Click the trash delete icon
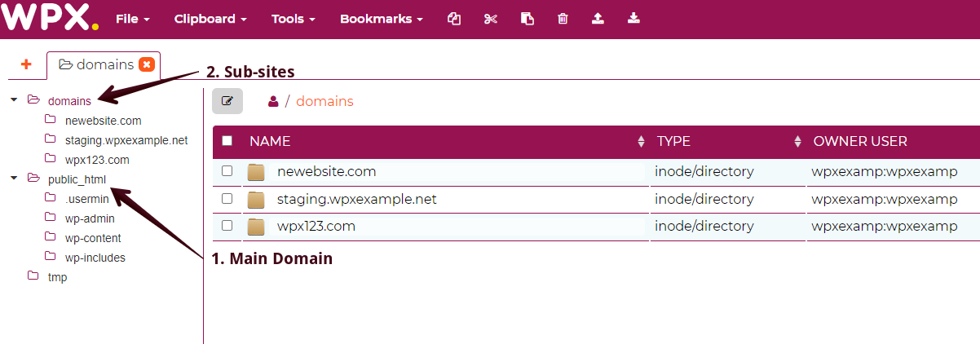Screen dimensions: 980x344 pos(563,19)
